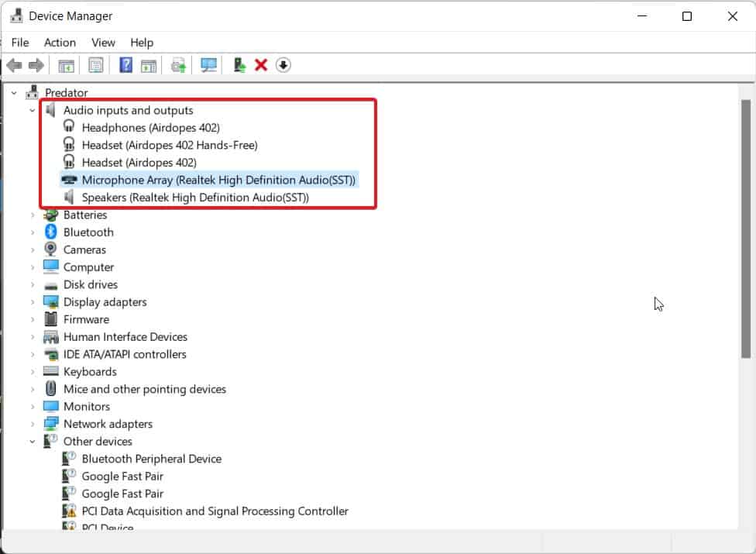Click the Display adapters icon

click(x=50, y=302)
